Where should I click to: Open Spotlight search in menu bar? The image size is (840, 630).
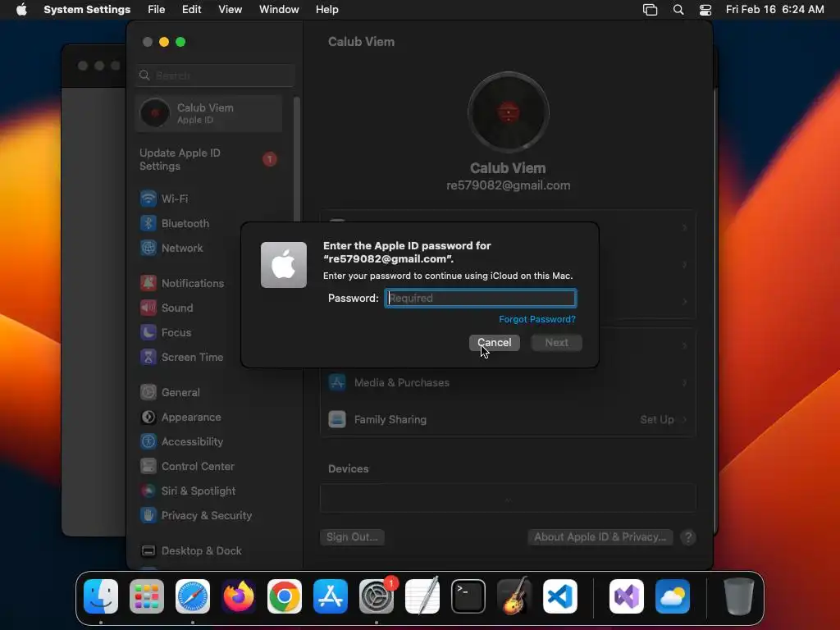678,10
